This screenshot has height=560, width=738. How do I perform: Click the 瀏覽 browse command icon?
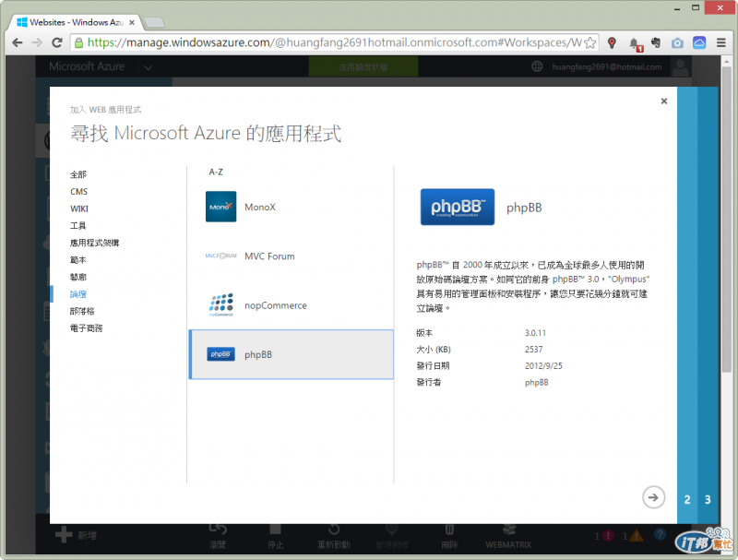[x=218, y=530]
